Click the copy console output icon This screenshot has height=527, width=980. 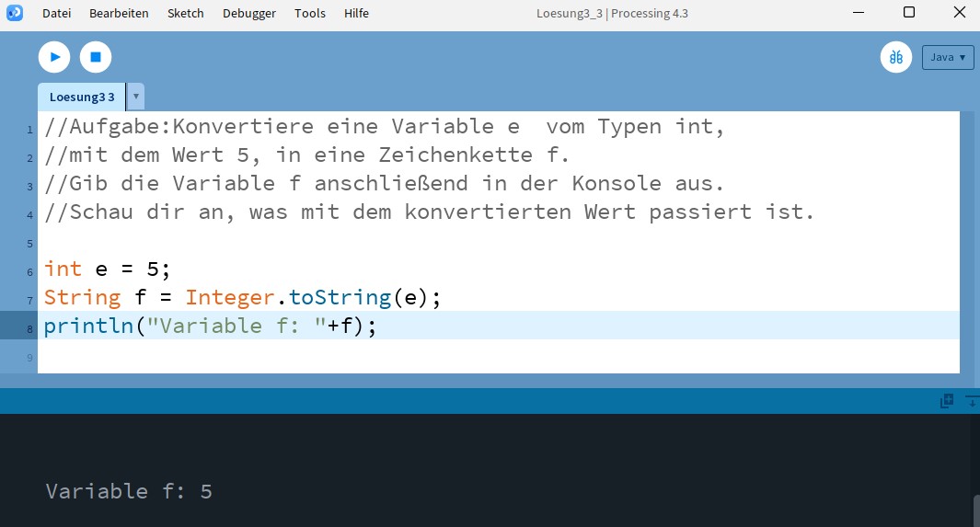(x=947, y=401)
